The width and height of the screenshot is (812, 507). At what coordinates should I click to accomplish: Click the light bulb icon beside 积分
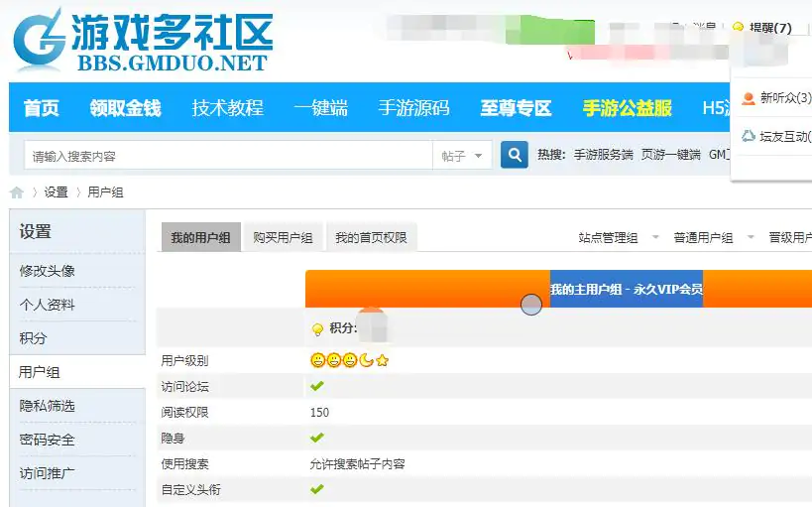[x=317, y=328]
